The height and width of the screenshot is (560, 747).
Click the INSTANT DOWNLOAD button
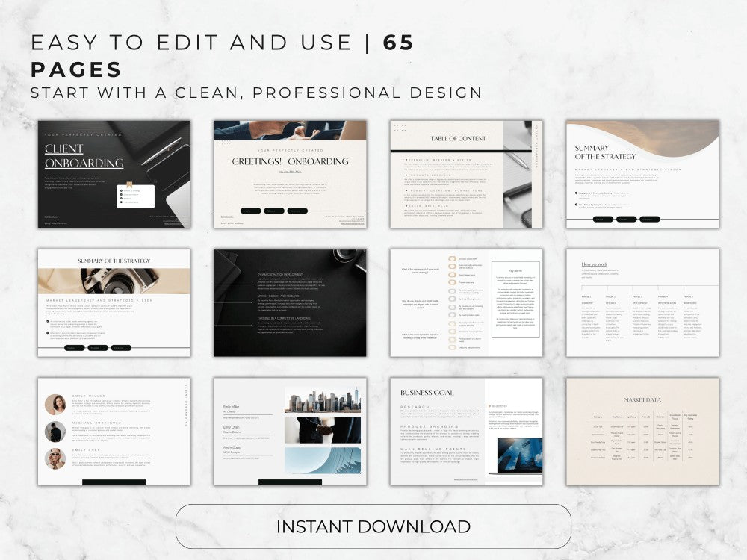373,526
